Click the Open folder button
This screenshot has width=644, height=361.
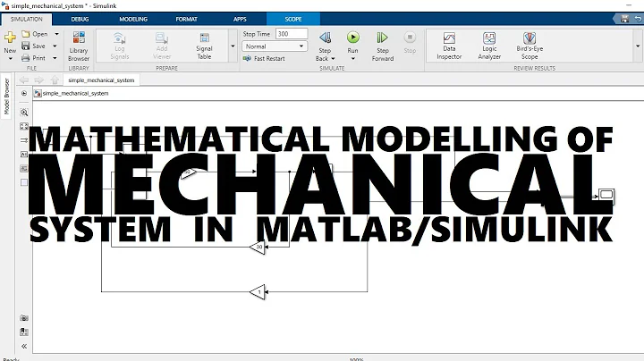tap(35, 34)
